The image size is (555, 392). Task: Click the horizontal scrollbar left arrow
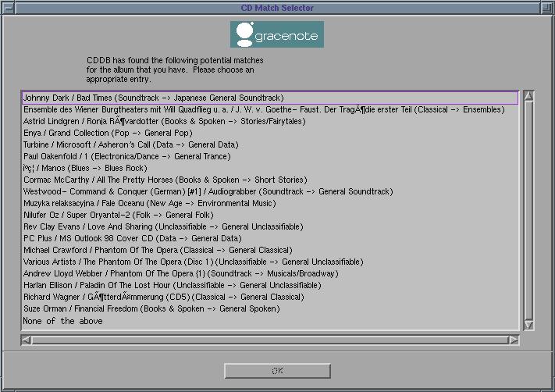click(27, 340)
